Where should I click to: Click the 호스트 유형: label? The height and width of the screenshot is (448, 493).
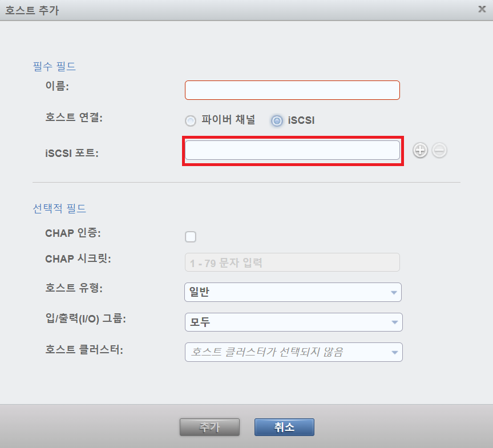pyautogui.click(x=74, y=288)
